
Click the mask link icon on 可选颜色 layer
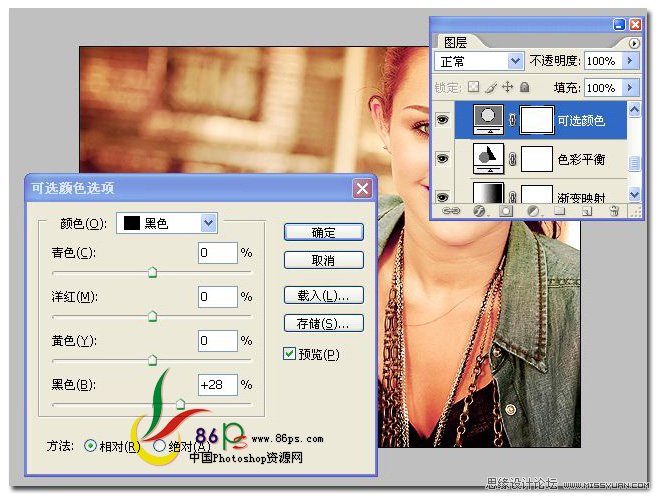point(512,120)
